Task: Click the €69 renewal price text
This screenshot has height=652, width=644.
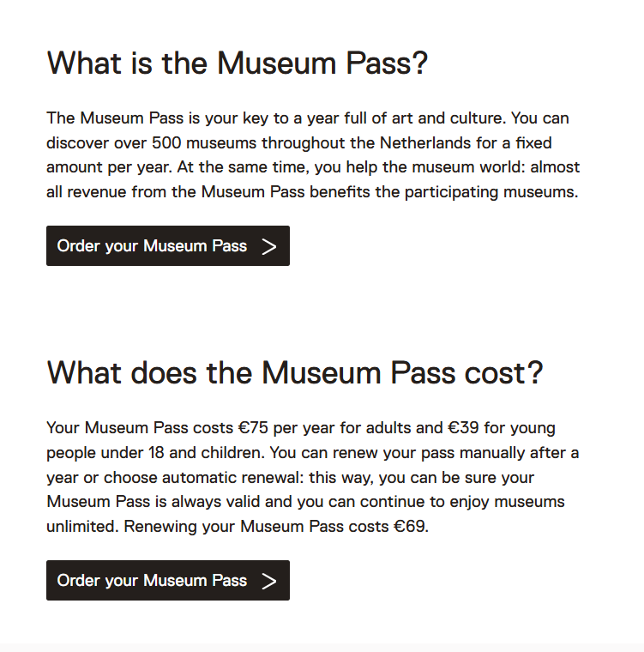Action: point(411,526)
